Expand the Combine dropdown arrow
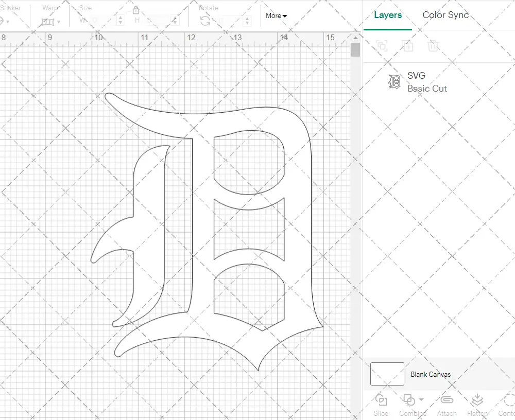The width and height of the screenshot is (515, 420). click(421, 399)
